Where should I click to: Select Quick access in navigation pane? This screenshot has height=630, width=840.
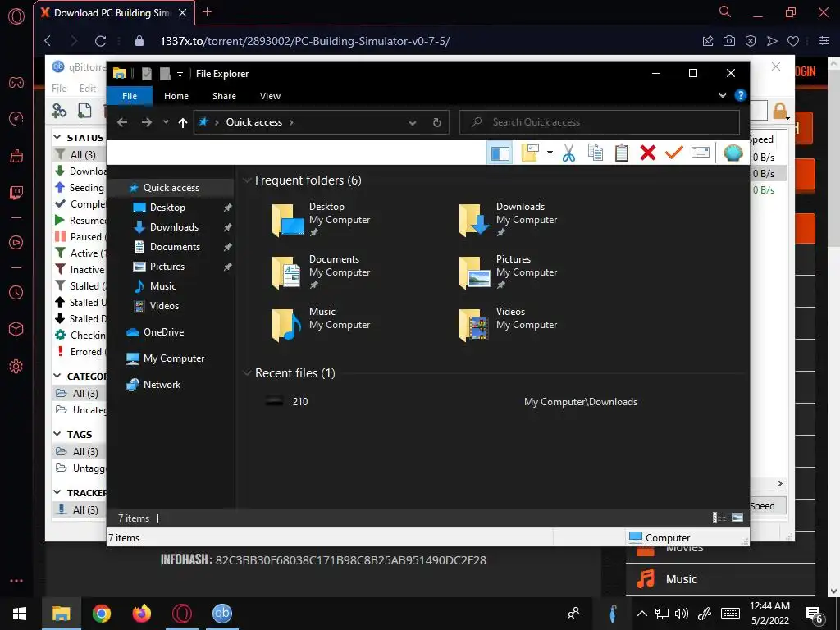point(171,188)
